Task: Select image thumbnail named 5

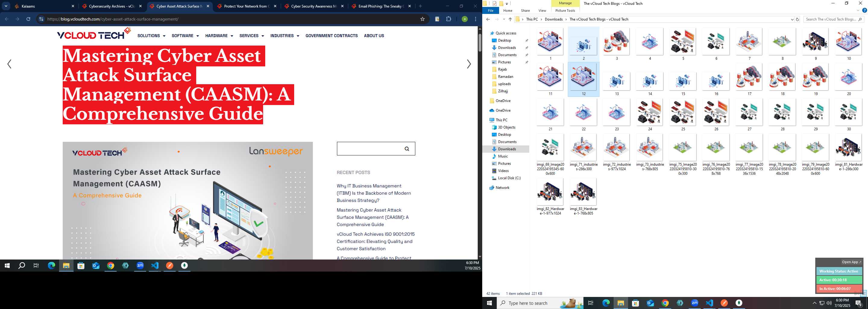Action: (683, 44)
